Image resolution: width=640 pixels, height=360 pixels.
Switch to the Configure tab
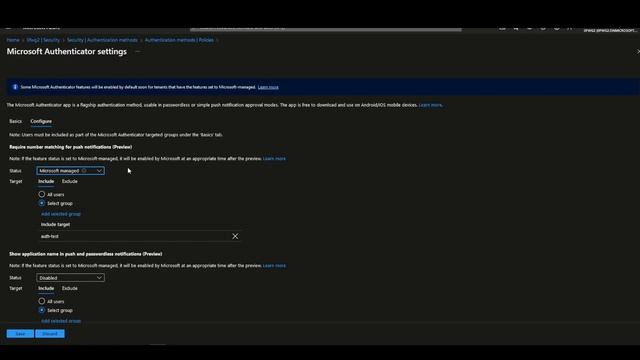pos(41,121)
